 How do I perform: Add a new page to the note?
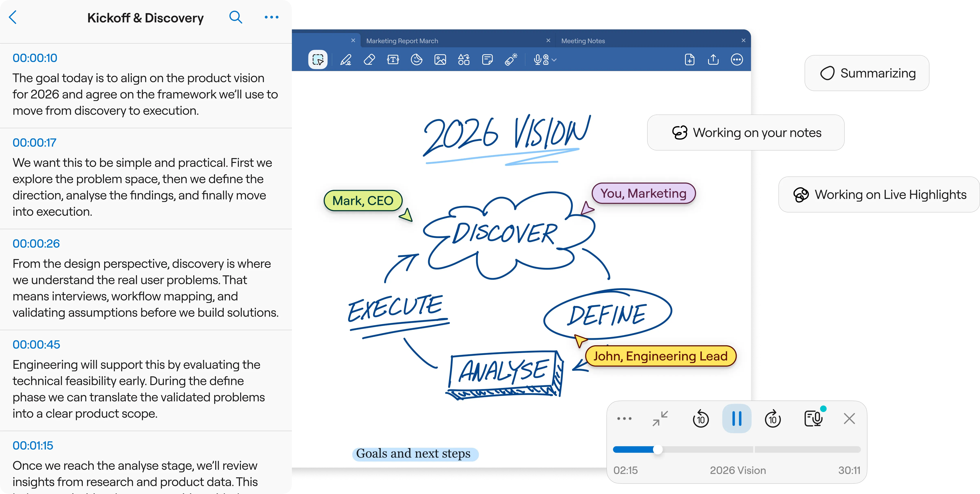[690, 60]
